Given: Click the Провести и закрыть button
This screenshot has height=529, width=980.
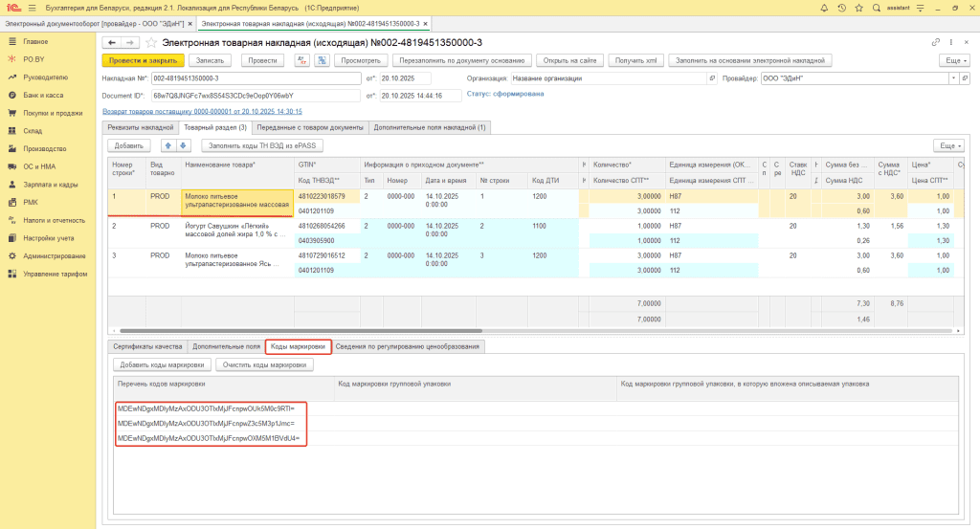Looking at the screenshot, I should point(142,60).
